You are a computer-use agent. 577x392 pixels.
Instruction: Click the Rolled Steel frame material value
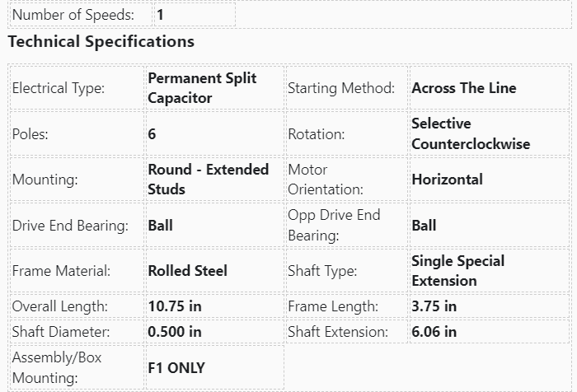188,271
